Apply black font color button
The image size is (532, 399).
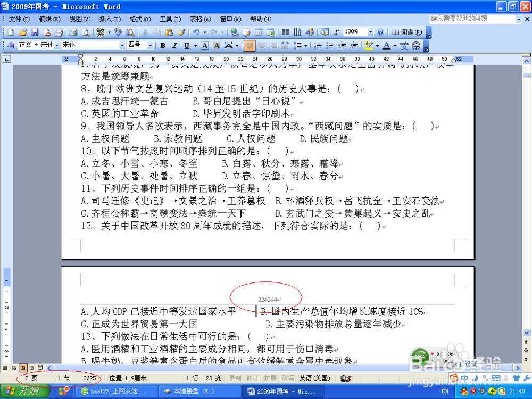point(386,45)
